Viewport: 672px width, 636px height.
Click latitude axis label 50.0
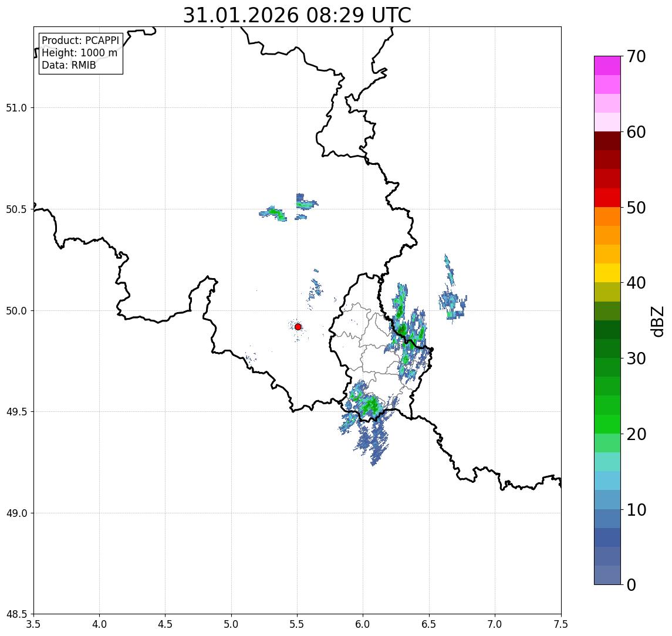click(16, 311)
